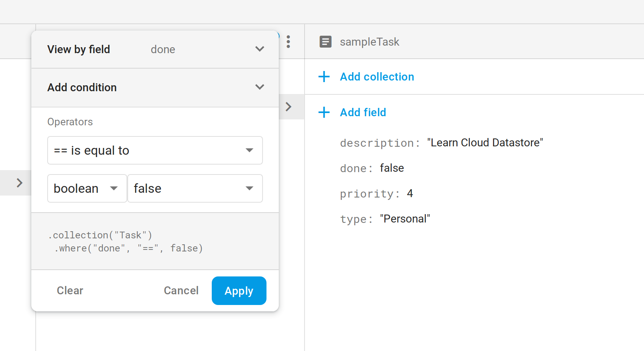
Task: Collapse the View by field section
Action: (x=260, y=49)
